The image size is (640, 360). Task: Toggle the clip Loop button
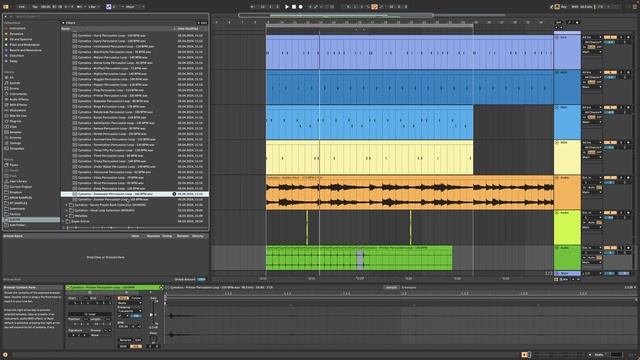tap(90, 314)
